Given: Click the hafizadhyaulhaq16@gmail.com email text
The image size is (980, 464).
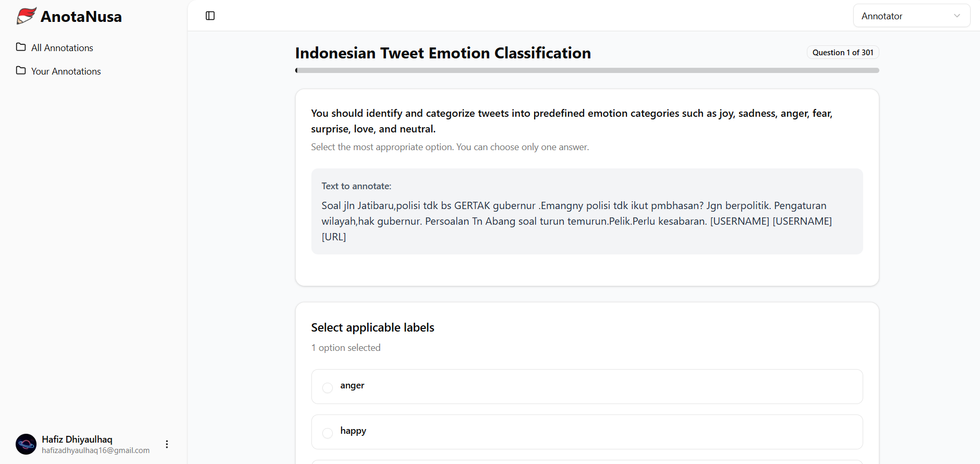Looking at the screenshot, I should pyautogui.click(x=96, y=450).
